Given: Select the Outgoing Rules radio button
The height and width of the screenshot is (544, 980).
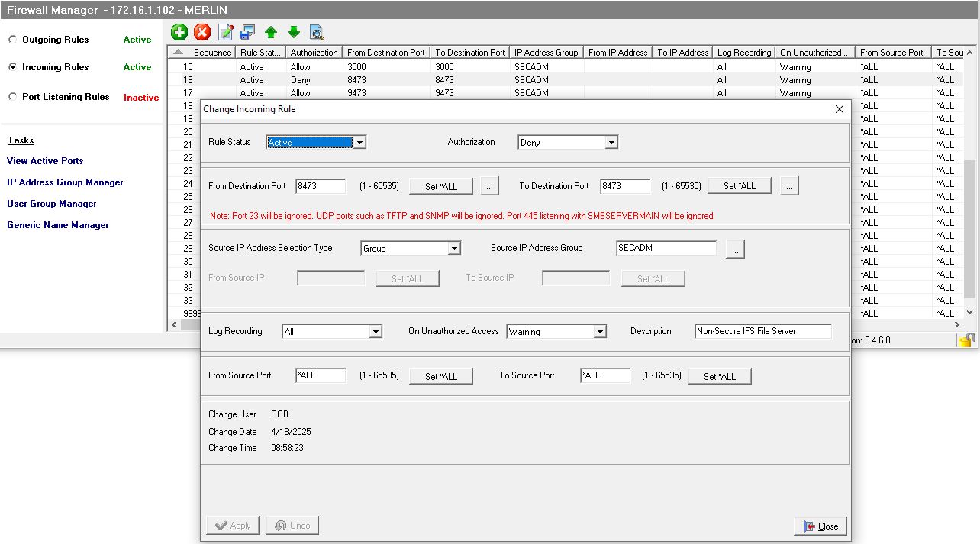Looking at the screenshot, I should pyautogui.click(x=12, y=39).
